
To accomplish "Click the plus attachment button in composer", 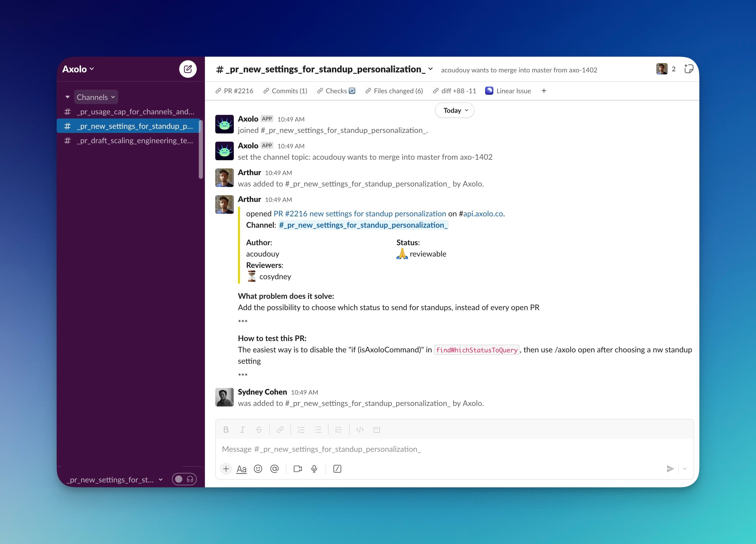I will [x=226, y=469].
